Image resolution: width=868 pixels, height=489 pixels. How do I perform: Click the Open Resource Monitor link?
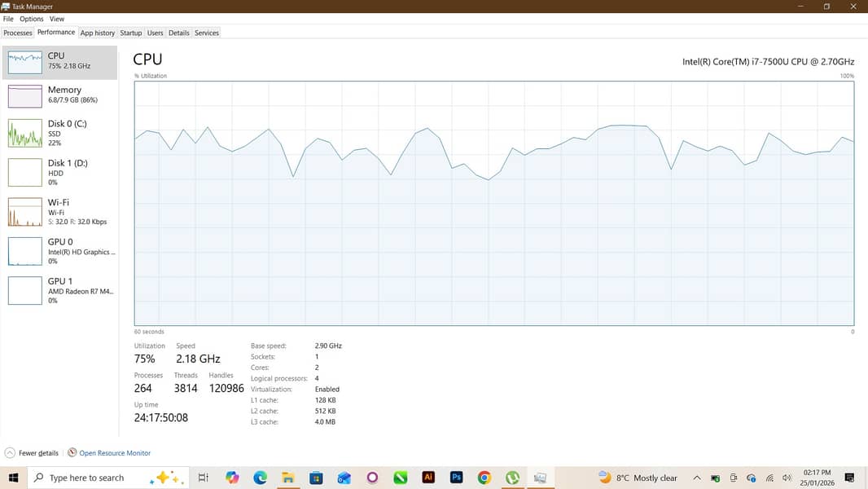(115, 453)
